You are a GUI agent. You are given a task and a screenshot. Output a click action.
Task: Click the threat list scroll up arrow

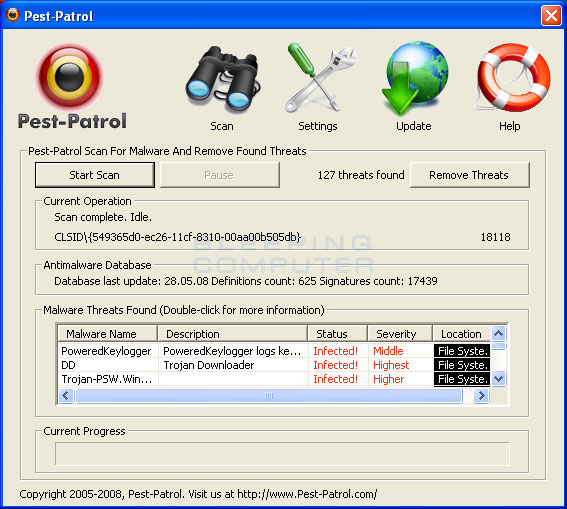499,333
